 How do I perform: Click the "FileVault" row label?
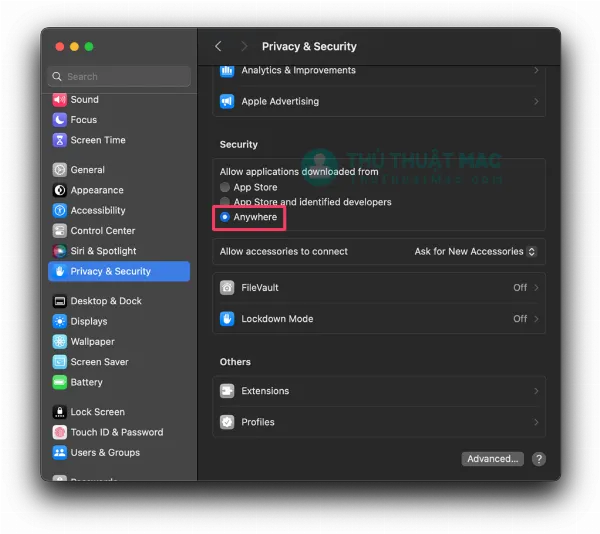[260, 288]
